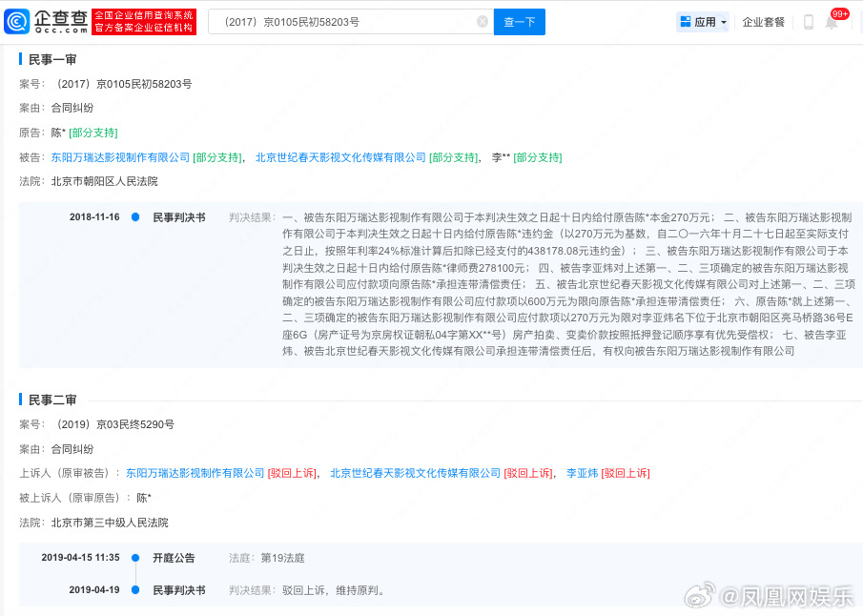Expand the 应用 dropdown menu
This screenshot has height=616, width=863.
724,23
